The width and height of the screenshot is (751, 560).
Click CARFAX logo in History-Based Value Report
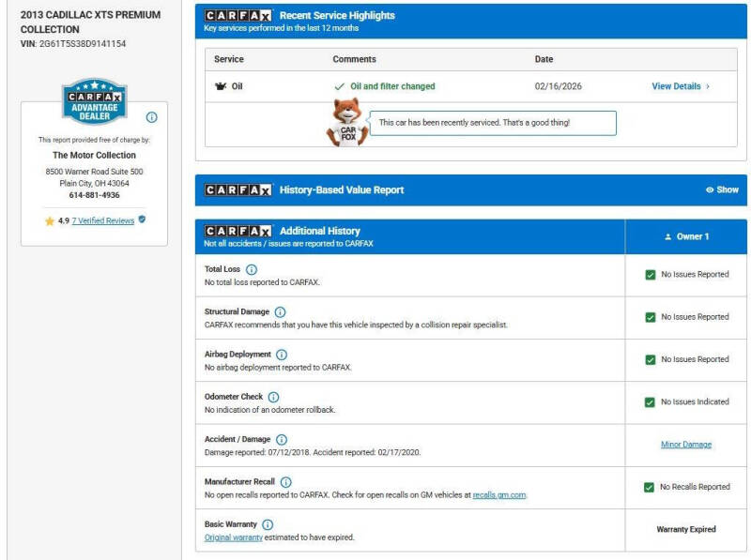pyautogui.click(x=238, y=190)
